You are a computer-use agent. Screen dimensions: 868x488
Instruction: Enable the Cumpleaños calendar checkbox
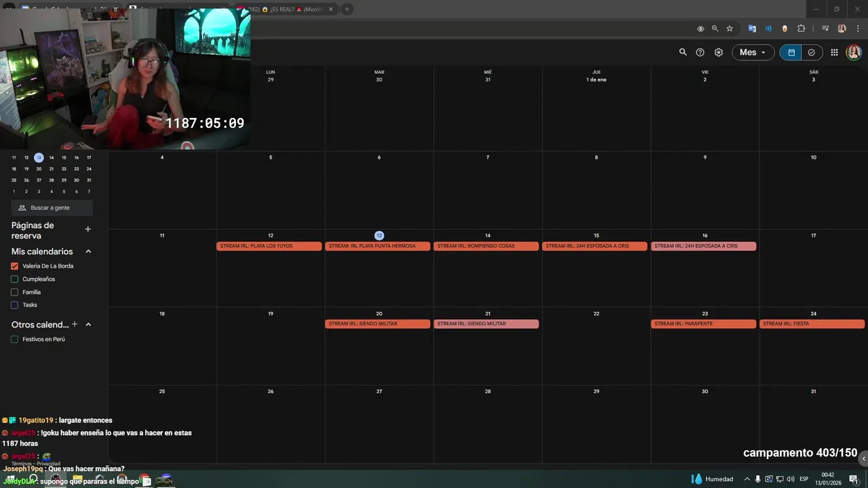pyautogui.click(x=14, y=279)
